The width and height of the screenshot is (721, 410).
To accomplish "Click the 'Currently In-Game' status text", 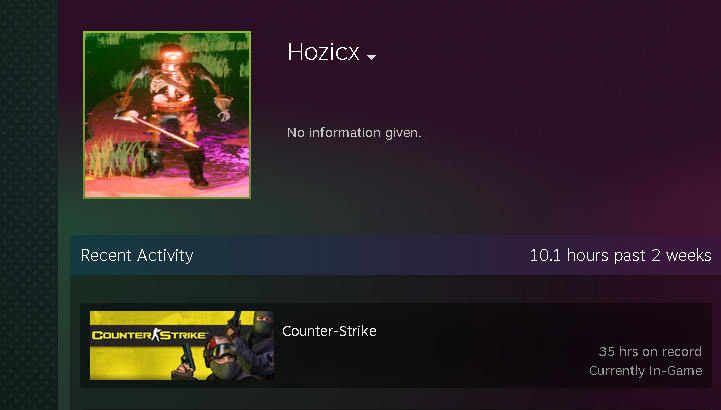I will coord(646,370).
